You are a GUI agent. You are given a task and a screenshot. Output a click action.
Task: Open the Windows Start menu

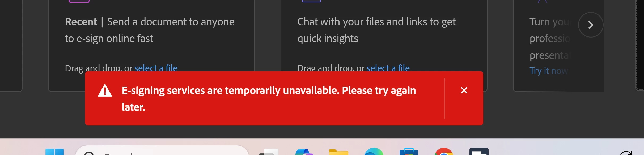[54, 152]
